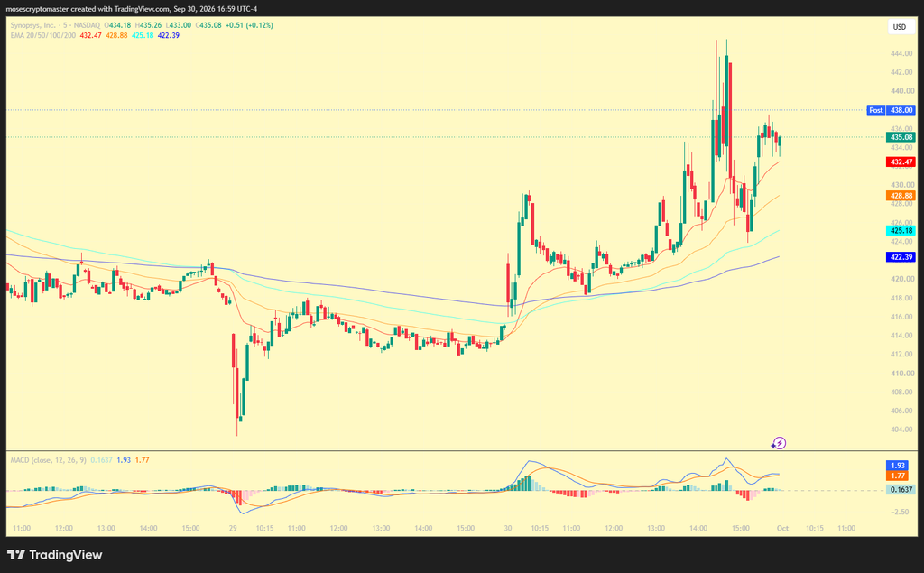Click the 432.47 value in EMA legend
The width and height of the screenshot is (924, 573).
click(x=91, y=35)
